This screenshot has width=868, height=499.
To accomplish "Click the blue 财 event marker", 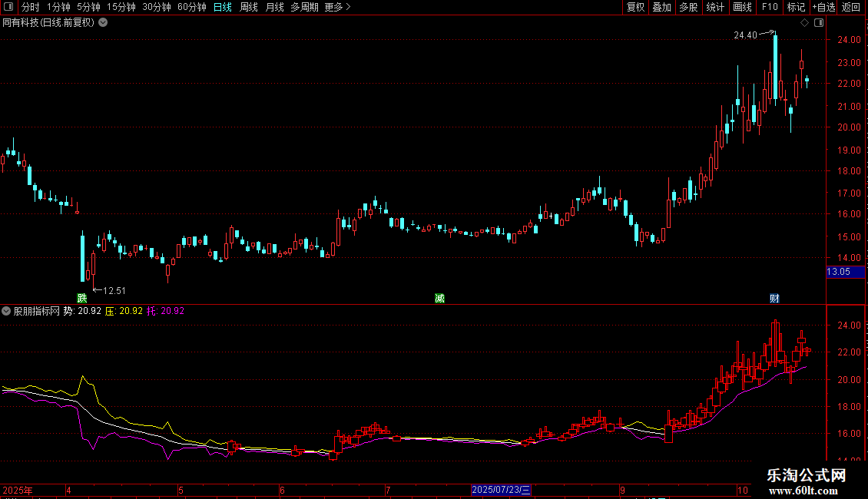I will pyautogui.click(x=774, y=298).
